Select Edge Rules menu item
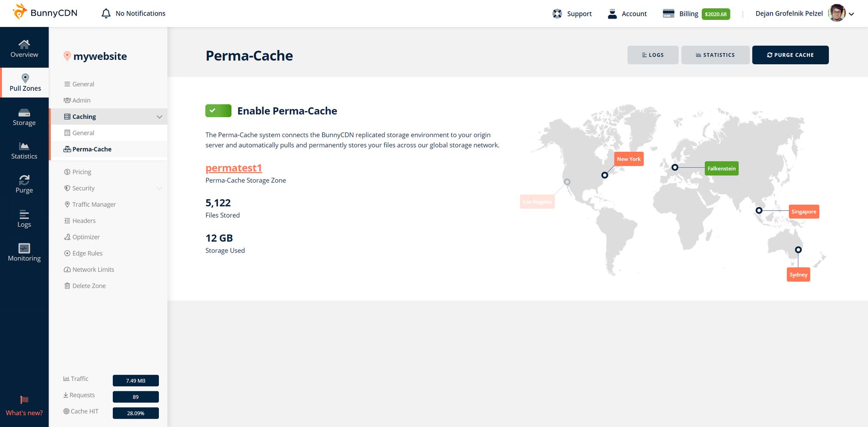This screenshot has width=868, height=427. point(87,253)
